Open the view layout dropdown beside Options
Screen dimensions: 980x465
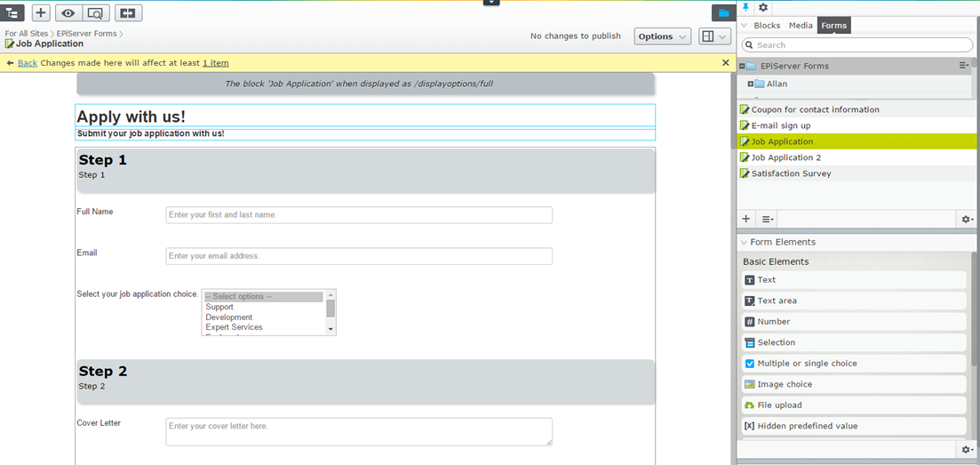(714, 36)
